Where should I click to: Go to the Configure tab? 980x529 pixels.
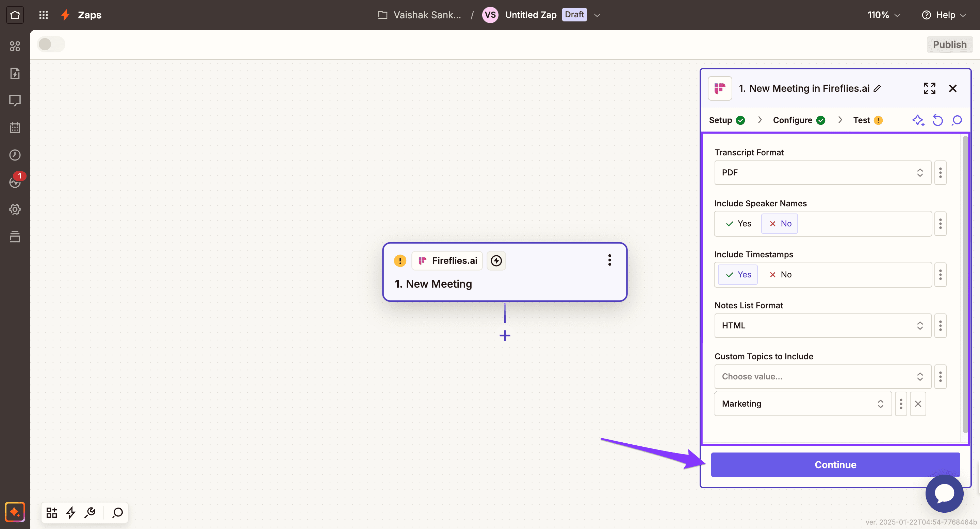[x=799, y=120]
